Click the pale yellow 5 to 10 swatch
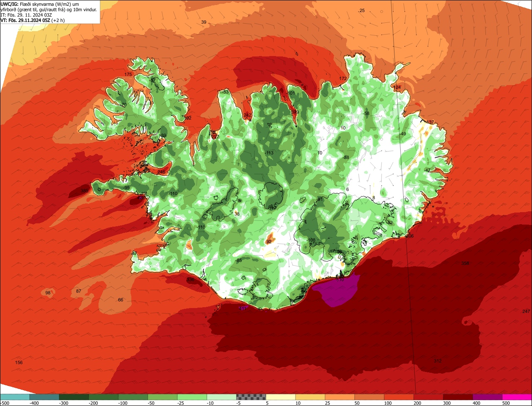This screenshot has height=406, width=532. coord(281,397)
